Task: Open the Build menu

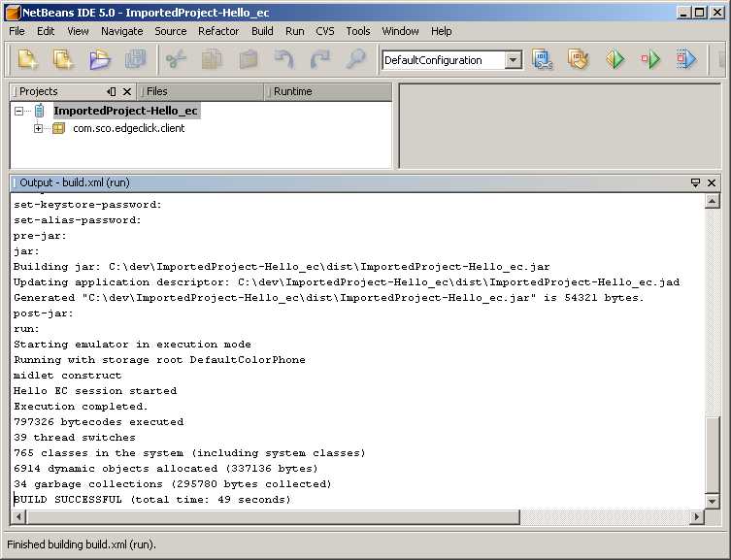Action: pyautogui.click(x=262, y=31)
